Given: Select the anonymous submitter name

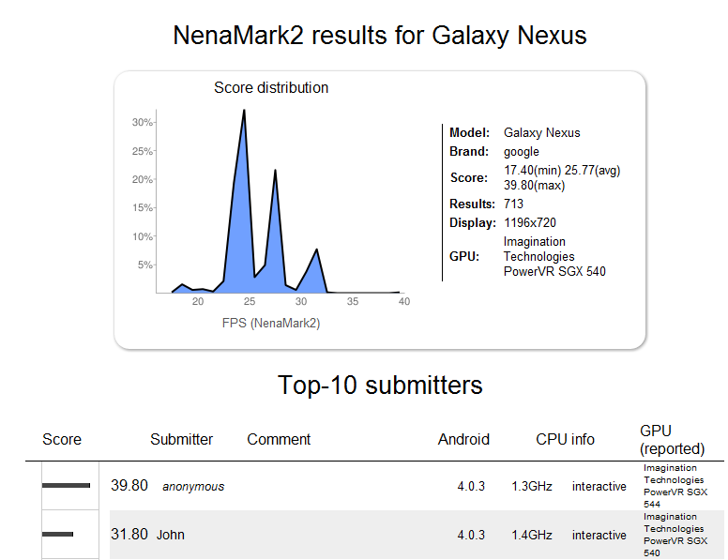Looking at the screenshot, I should tap(193, 486).
